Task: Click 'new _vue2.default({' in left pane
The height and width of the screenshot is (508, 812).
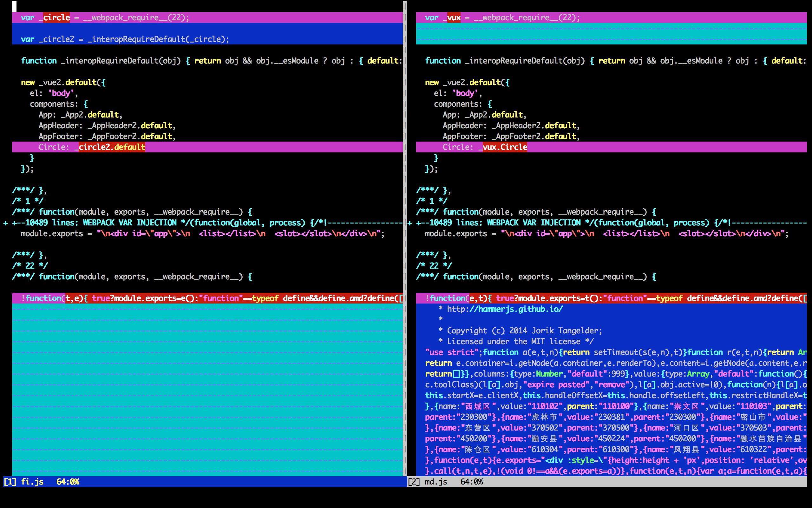Action: pyautogui.click(x=63, y=82)
